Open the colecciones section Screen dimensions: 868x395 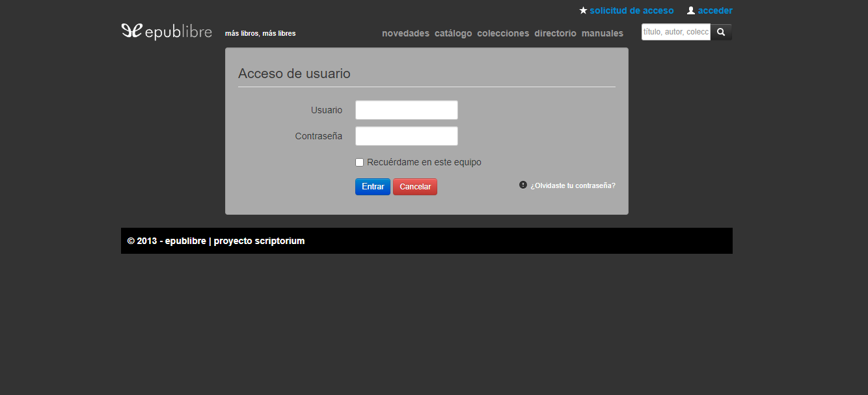tap(503, 33)
